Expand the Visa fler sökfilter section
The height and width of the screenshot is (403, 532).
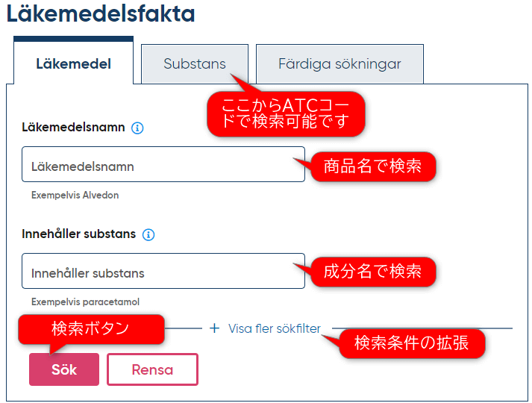point(274,328)
